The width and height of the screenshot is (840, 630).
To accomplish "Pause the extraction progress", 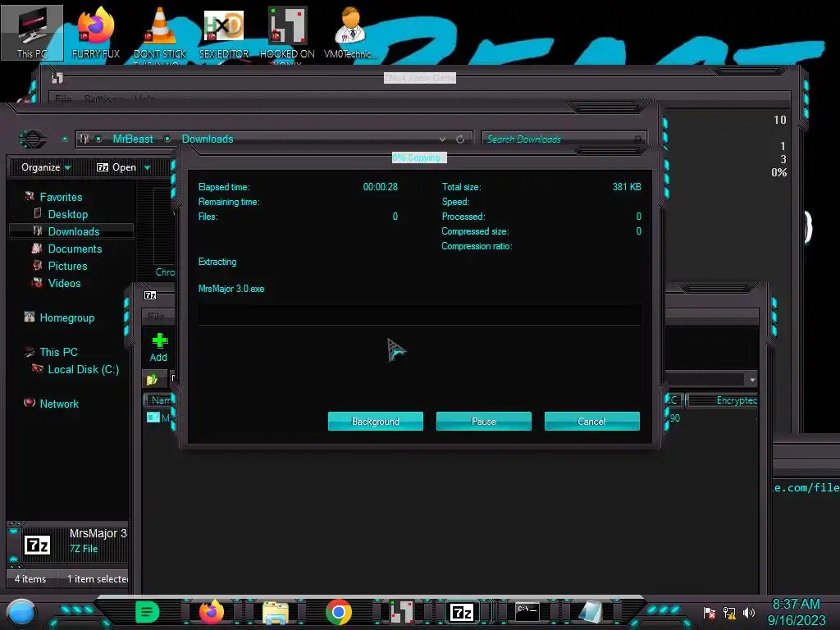I will click(484, 421).
